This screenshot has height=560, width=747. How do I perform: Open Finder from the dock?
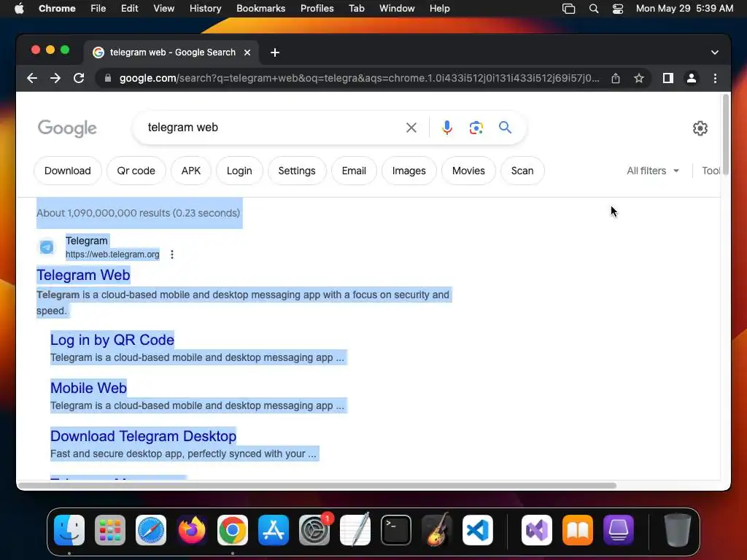69,530
